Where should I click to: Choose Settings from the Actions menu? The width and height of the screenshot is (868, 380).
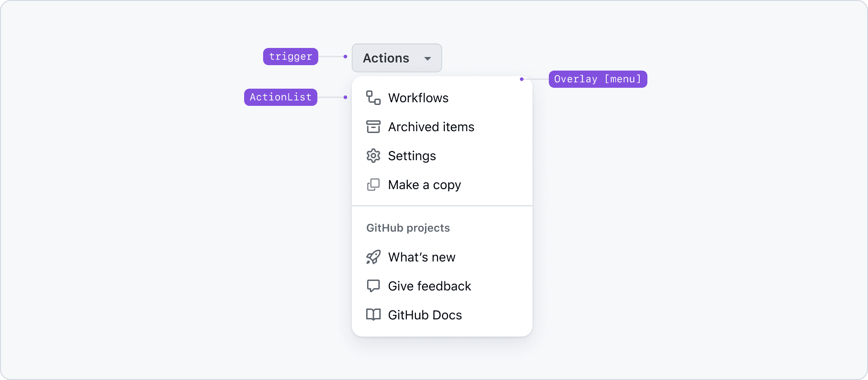(412, 156)
